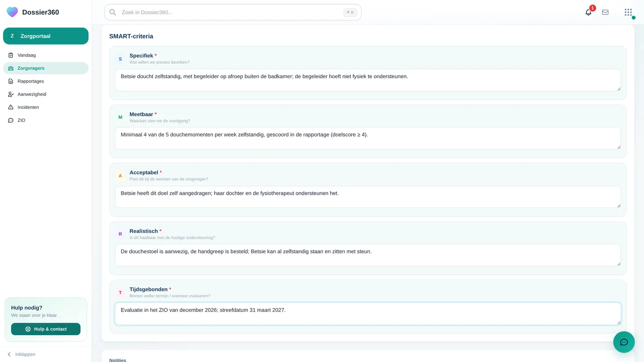Click the S badge for Specifiek
The image size is (644, 362).
click(120, 59)
